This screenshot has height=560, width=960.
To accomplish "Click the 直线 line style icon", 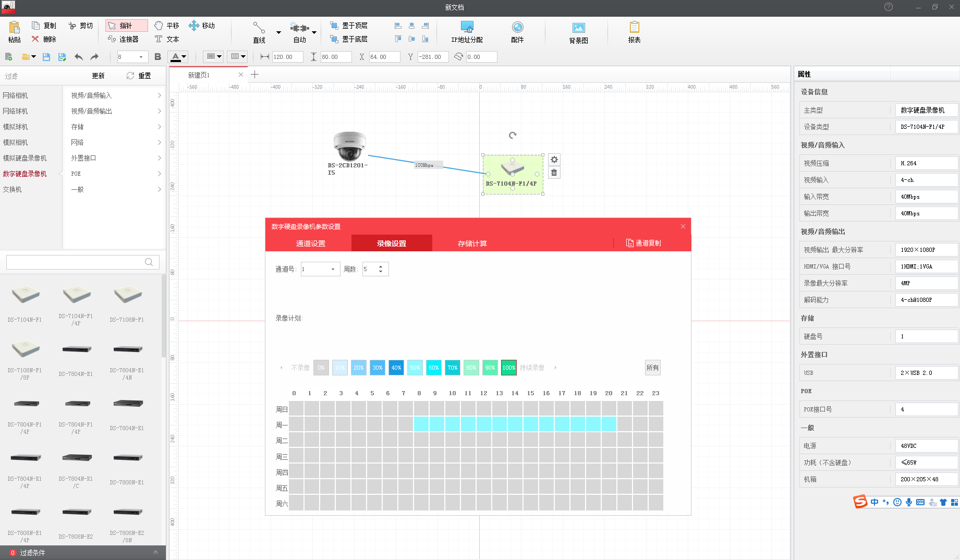I will click(259, 28).
